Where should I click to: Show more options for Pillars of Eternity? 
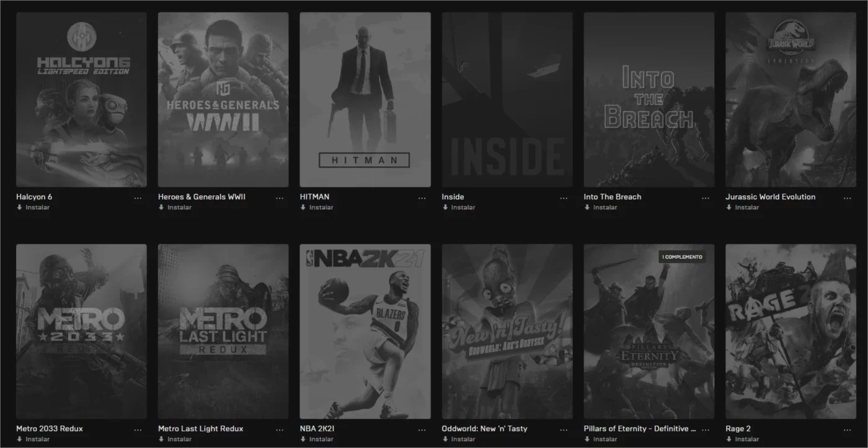tap(706, 429)
